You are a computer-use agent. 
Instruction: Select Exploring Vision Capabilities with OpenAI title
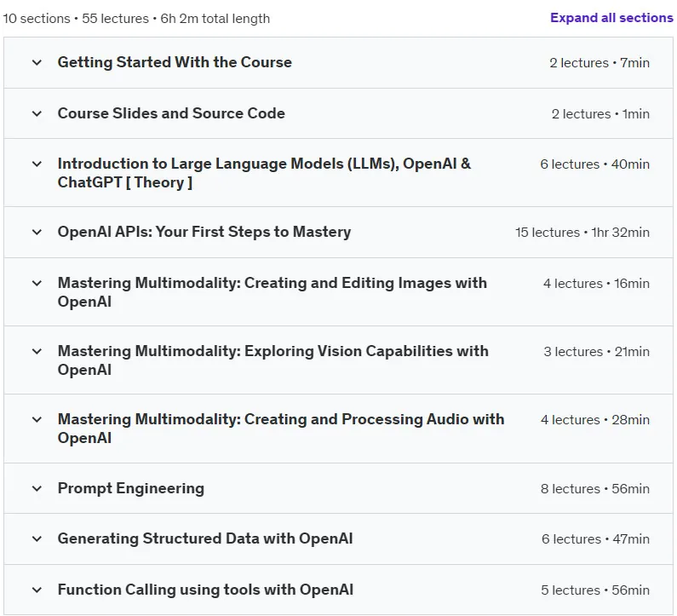(273, 360)
